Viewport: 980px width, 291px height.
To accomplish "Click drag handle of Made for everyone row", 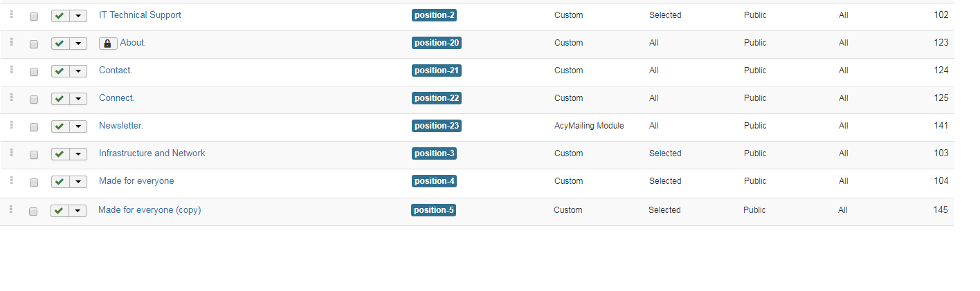I will click(x=12, y=180).
